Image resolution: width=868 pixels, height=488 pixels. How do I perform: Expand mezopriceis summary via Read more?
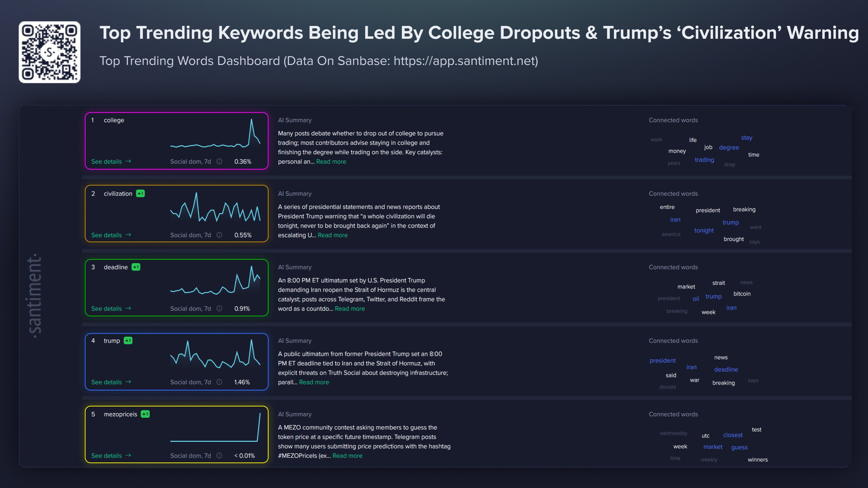347,455
